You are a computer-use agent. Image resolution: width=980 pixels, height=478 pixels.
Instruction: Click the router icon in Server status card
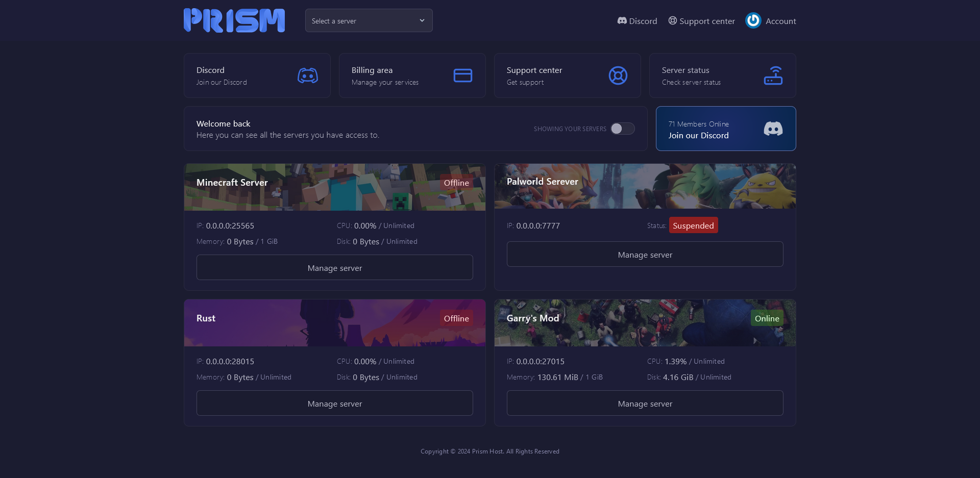coord(773,76)
